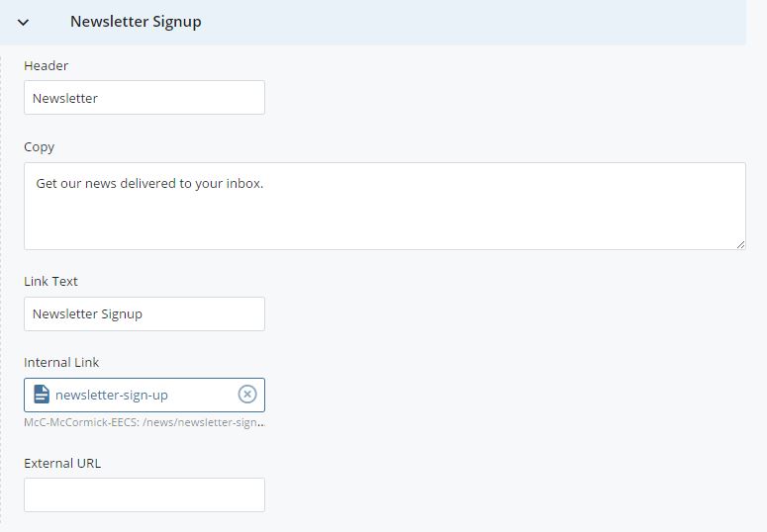Click empty area of section header bar

[x=469, y=23]
